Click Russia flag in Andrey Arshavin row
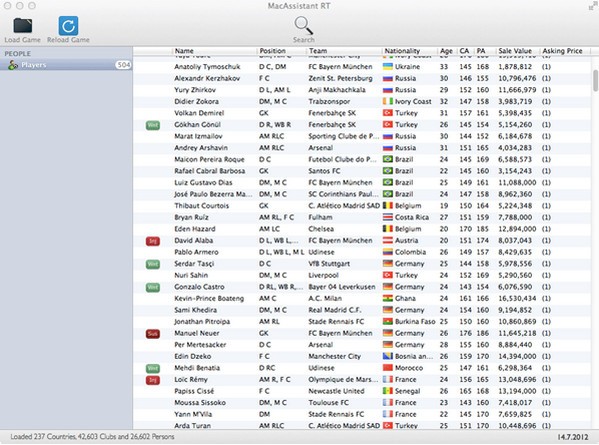The height and width of the screenshot is (445, 599). click(x=388, y=148)
